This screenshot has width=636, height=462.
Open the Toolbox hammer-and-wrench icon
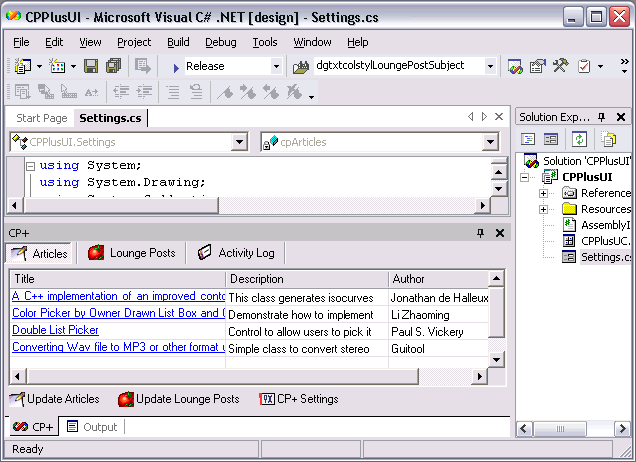(561, 65)
